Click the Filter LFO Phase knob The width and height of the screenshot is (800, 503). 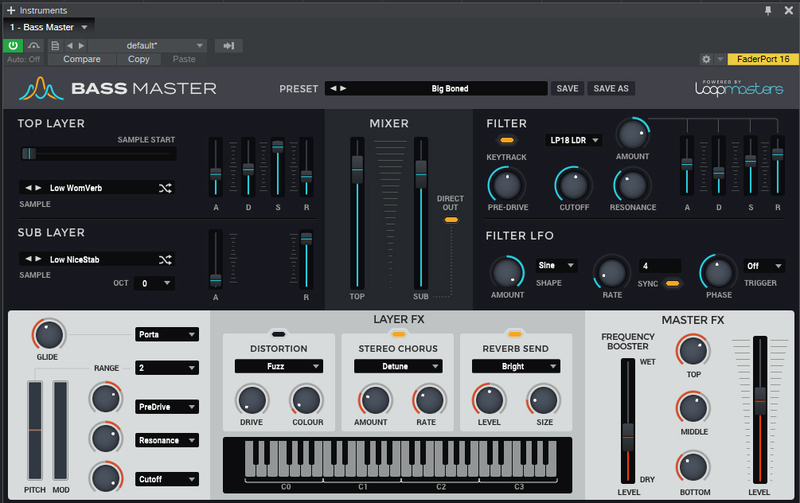tap(716, 270)
